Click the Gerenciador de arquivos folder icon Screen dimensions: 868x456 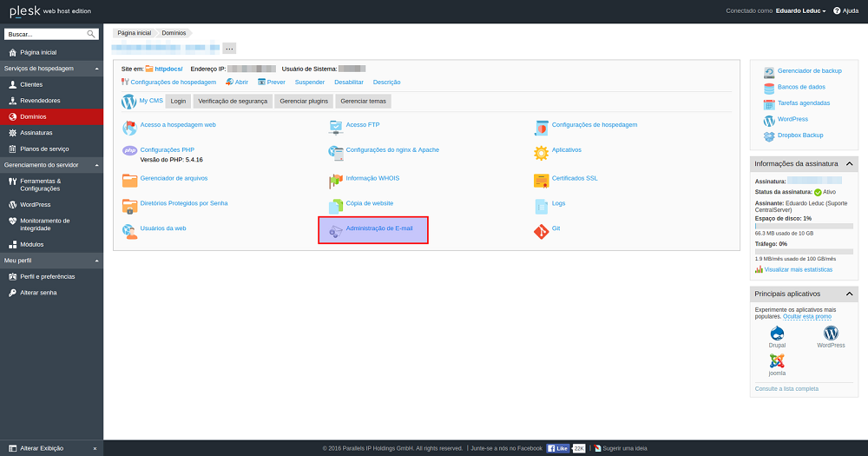click(129, 181)
